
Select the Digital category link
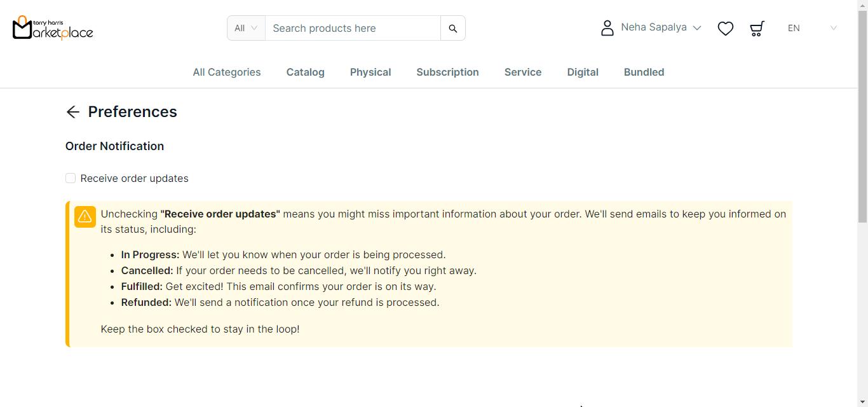[x=583, y=72]
